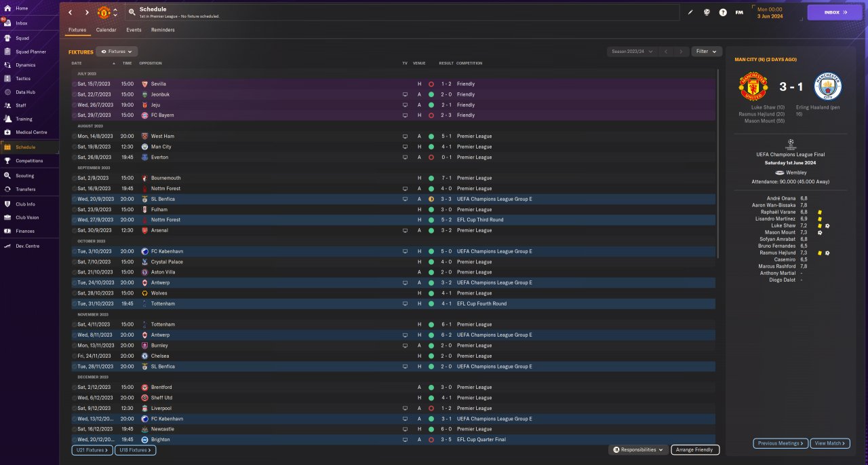Image resolution: width=868 pixels, height=465 pixels.
Task: Switch to the Events tab
Action: (x=134, y=30)
